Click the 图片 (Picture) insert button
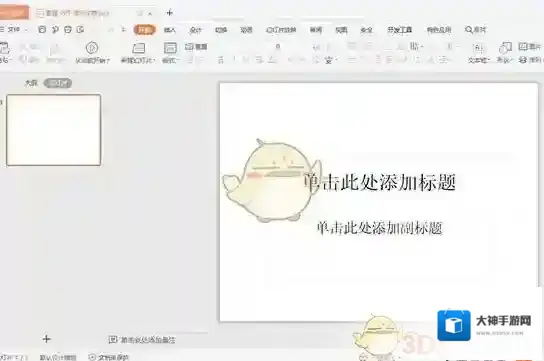The width and height of the screenshot is (544, 361). point(529,46)
